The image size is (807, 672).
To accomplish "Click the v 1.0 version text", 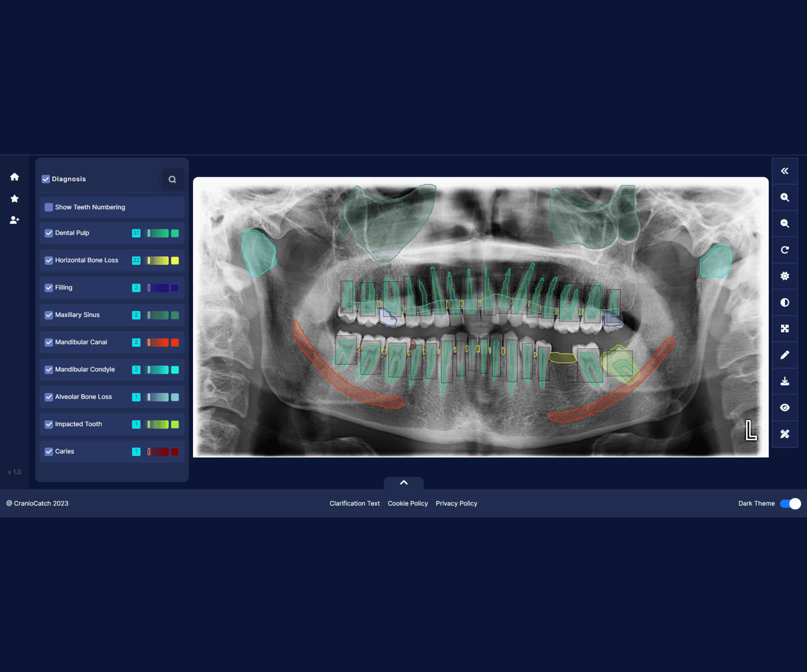I will tap(14, 472).
